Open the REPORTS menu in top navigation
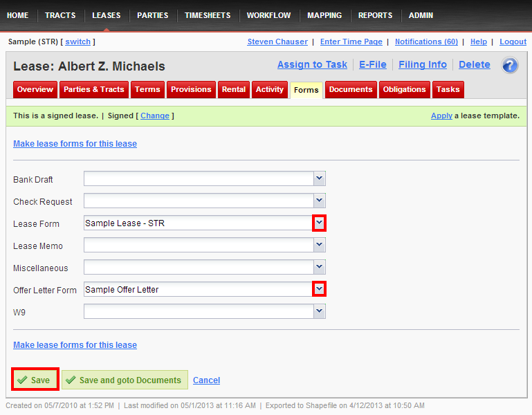This screenshot has width=532, height=415. 375,15
